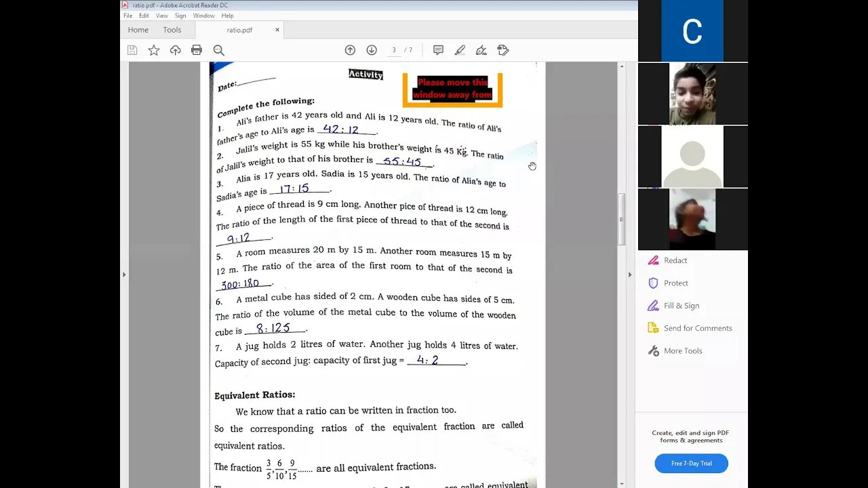868x488 pixels.
Task: Click the 'Please move this window away' notice
Action: 452,89
